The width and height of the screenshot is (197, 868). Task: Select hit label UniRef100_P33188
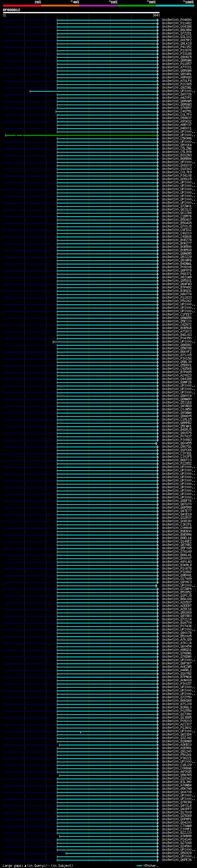177,54
